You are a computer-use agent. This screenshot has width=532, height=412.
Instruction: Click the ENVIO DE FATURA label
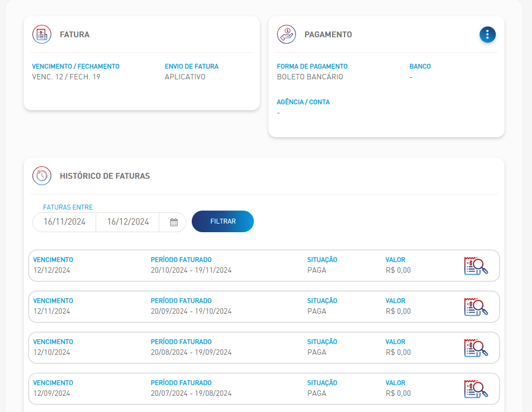point(192,66)
